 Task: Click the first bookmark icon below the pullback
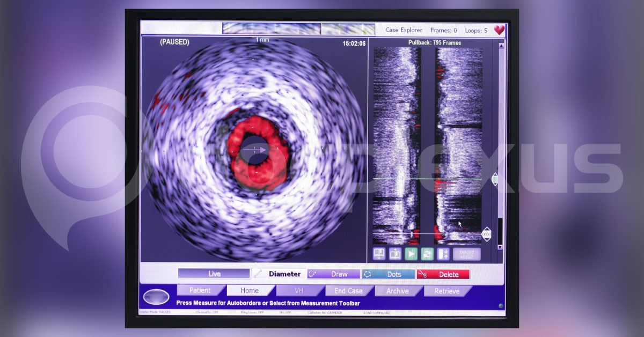point(379,254)
